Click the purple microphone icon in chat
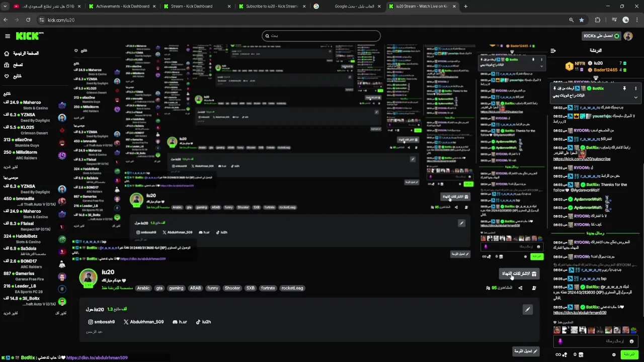 [560, 341]
